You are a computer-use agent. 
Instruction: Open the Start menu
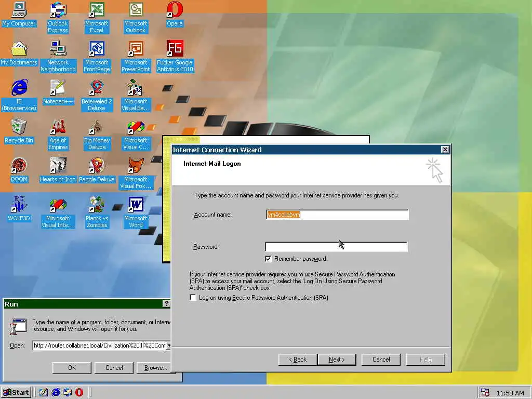16,393
